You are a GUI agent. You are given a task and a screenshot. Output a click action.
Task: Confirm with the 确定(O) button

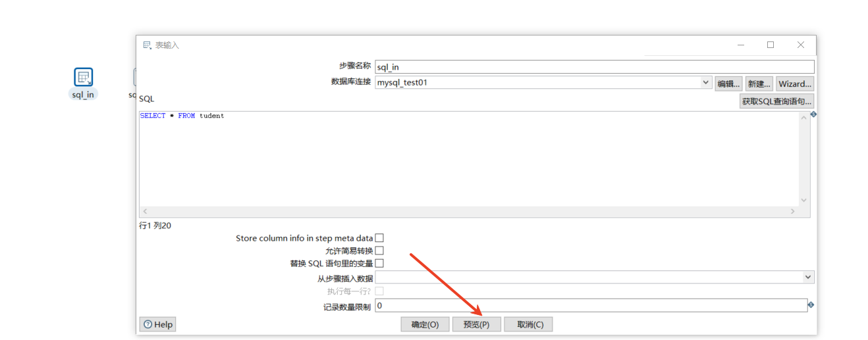point(425,324)
